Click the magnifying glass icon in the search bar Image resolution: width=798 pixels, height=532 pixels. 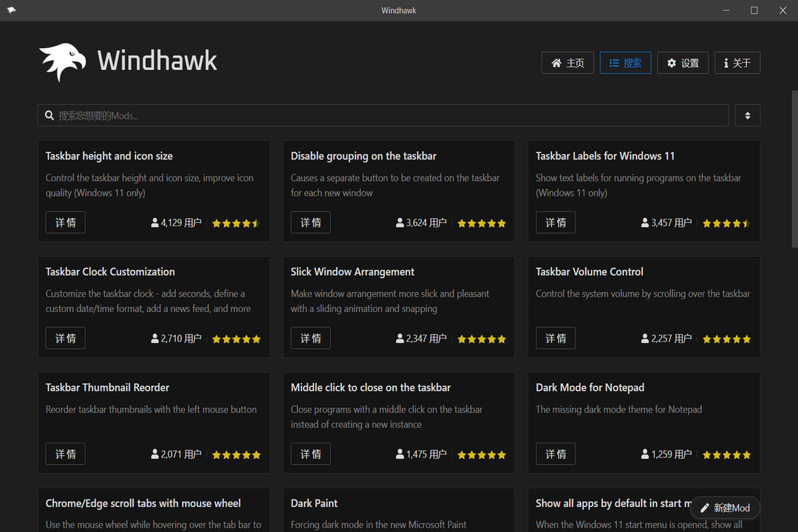point(49,115)
